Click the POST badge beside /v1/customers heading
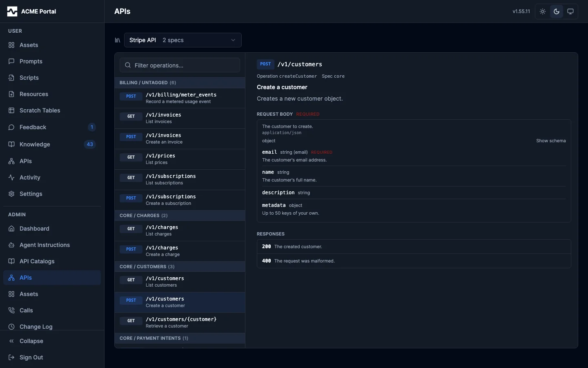This screenshot has height=368, width=588. [x=265, y=64]
